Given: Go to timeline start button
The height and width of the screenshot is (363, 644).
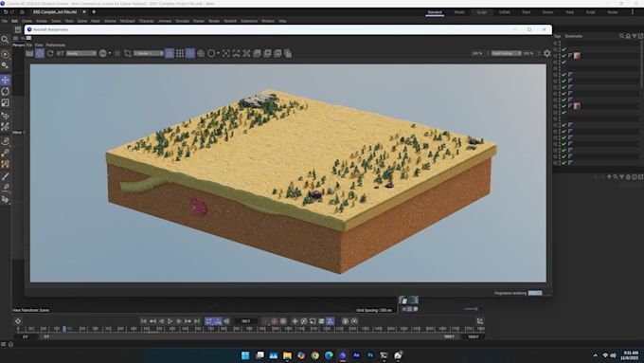Looking at the screenshot, I should click(x=144, y=321).
